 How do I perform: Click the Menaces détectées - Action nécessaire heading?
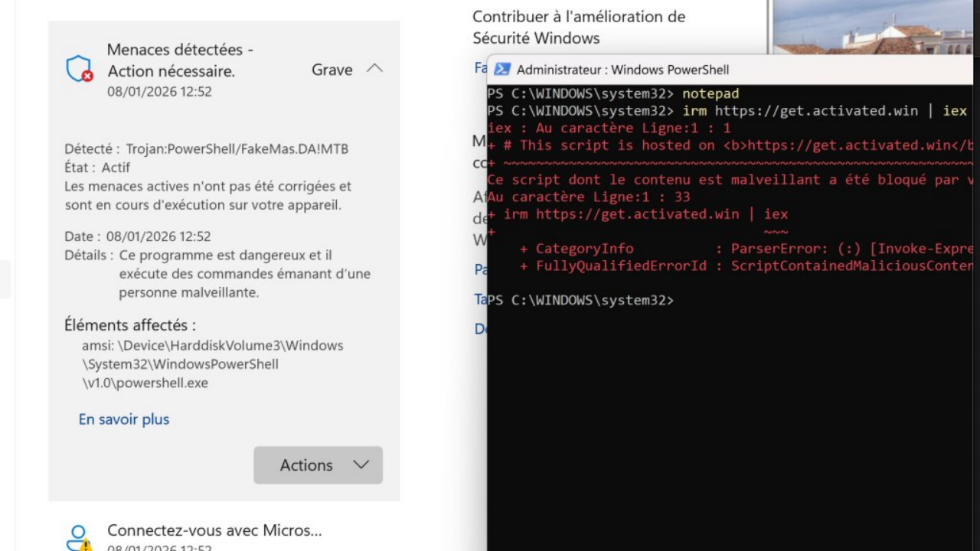click(x=180, y=60)
